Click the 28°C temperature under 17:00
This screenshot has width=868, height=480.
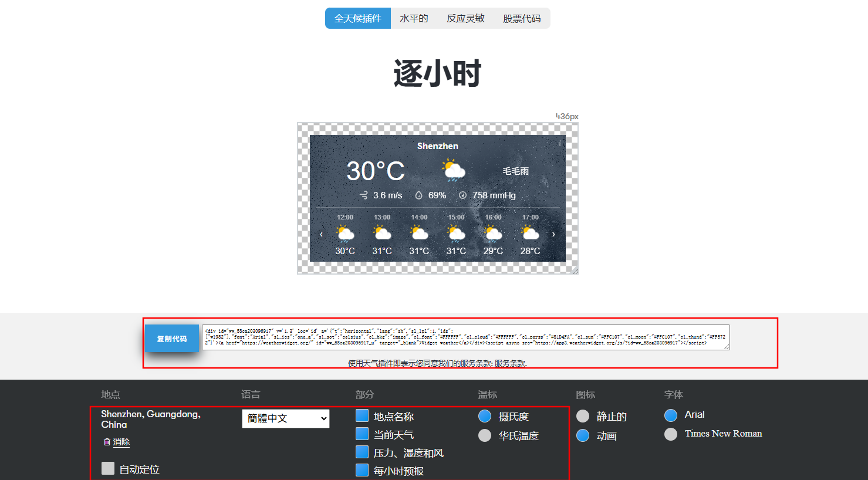point(530,251)
